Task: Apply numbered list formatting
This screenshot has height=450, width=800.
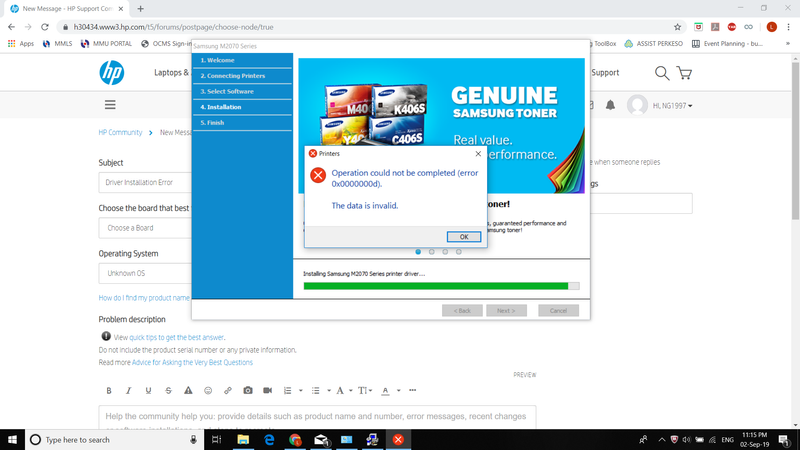Action: (x=288, y=391)
